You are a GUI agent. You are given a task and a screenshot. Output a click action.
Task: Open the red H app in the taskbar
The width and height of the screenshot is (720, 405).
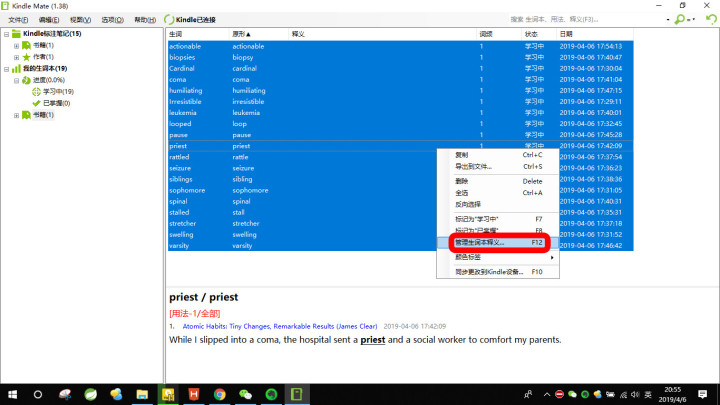pyautogui.click(x=194, y=394)
